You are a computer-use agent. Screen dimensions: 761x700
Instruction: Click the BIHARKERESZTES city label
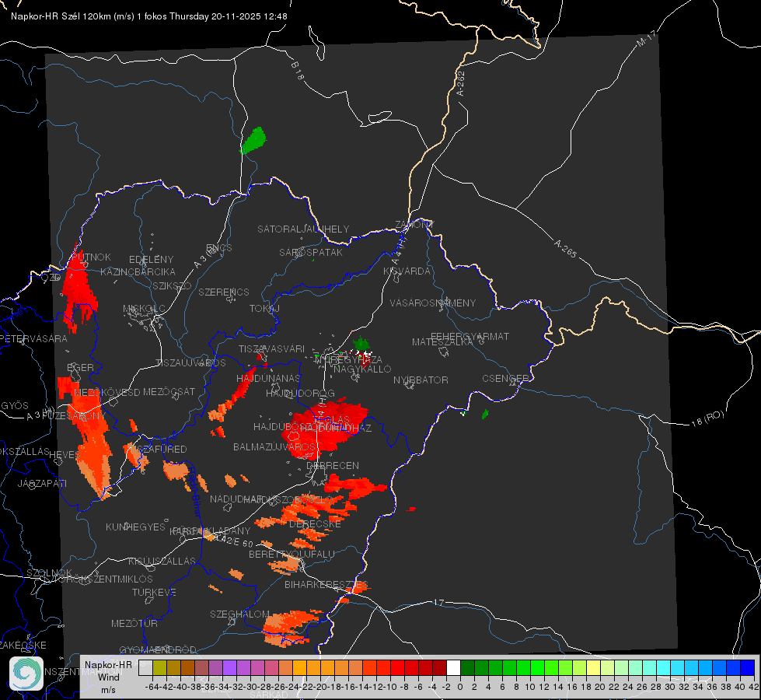click(x=326, y=584)
